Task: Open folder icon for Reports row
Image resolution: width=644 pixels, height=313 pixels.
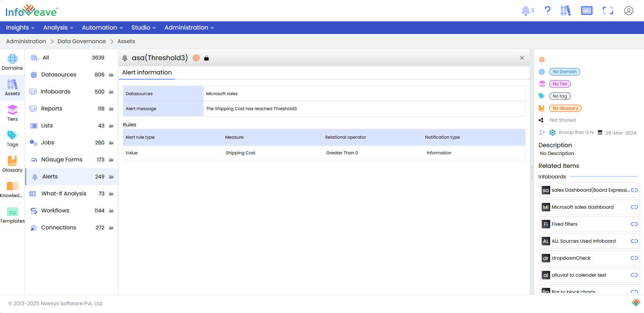Action: point(111,109)
